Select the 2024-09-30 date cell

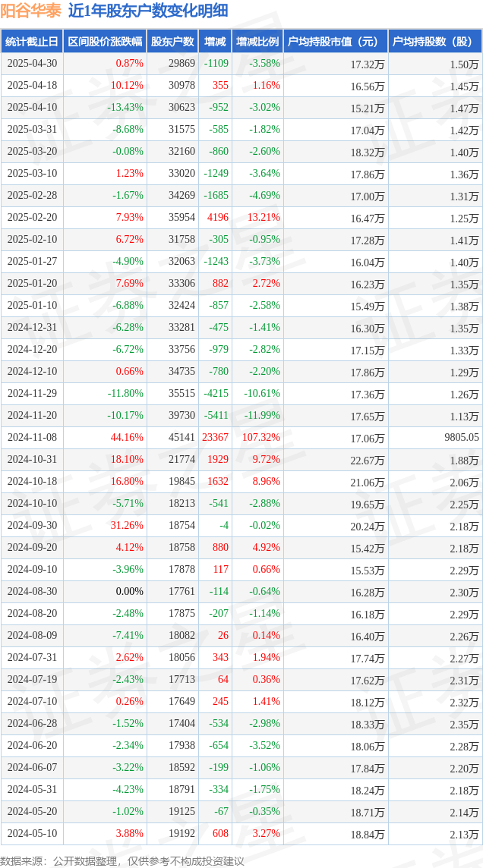click(x=32, y=526)
